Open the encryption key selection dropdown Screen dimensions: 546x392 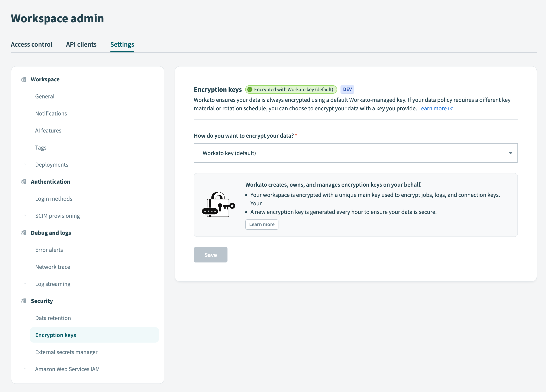tap(356, 153)
